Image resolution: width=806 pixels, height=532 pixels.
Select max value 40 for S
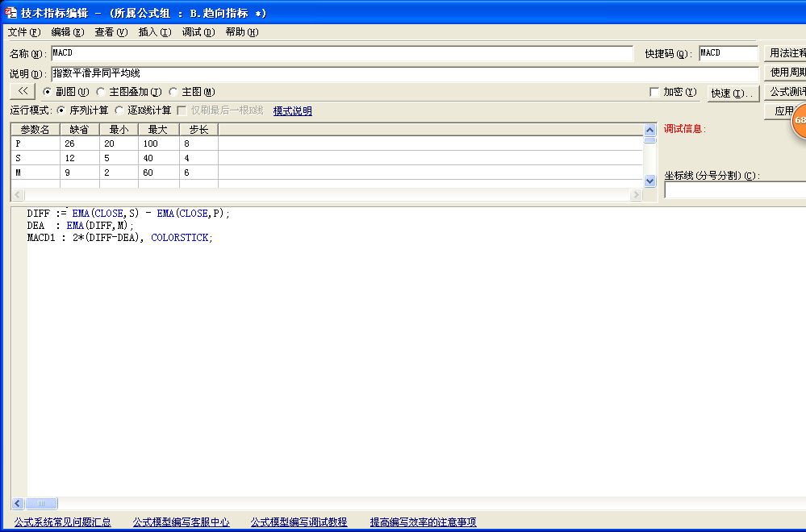click(x=159, y=158)
